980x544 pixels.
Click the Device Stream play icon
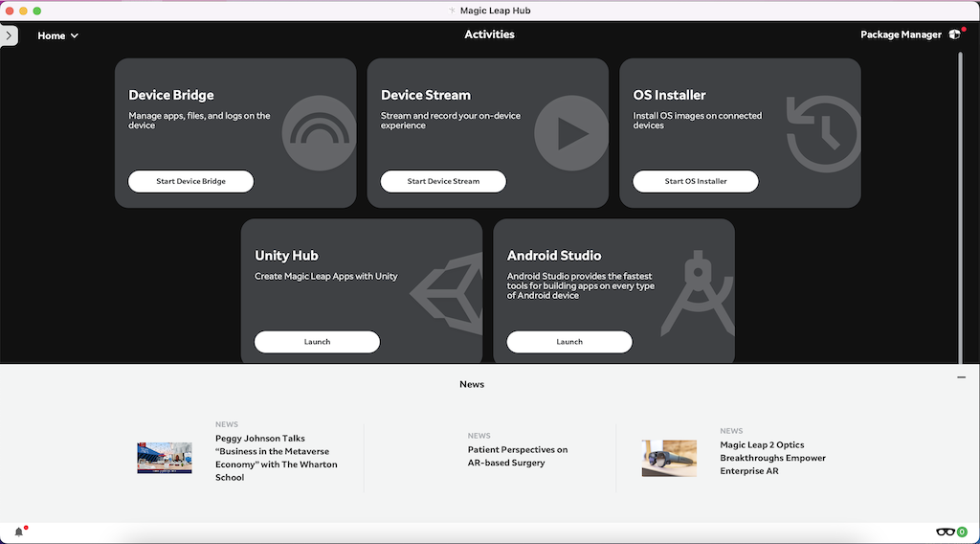pyautogui.click(x=571, y=133)
